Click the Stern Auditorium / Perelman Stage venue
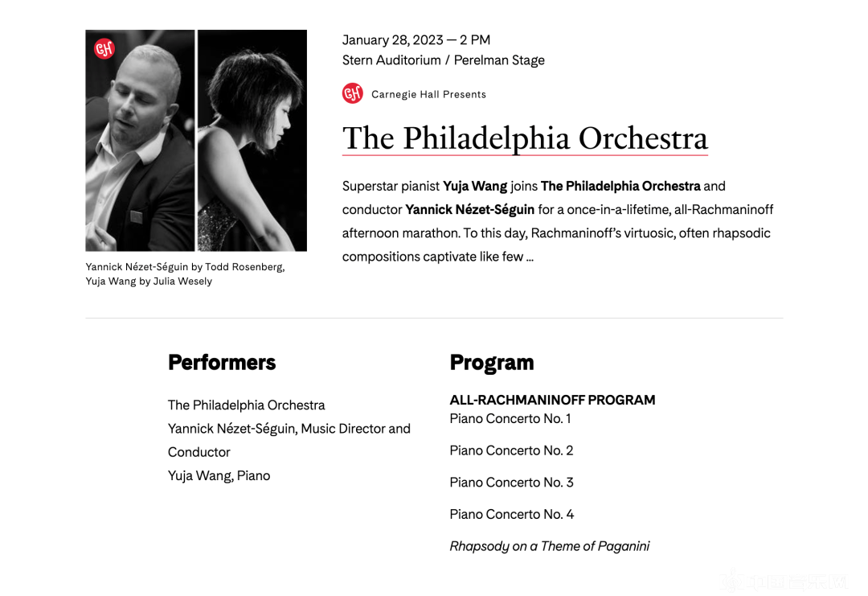 (x=443, y=60)
